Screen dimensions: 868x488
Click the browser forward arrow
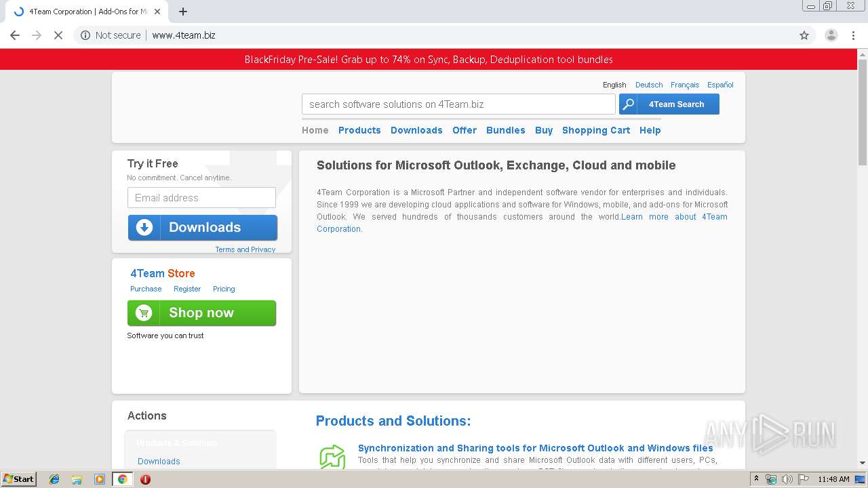[x=37, y=35]
